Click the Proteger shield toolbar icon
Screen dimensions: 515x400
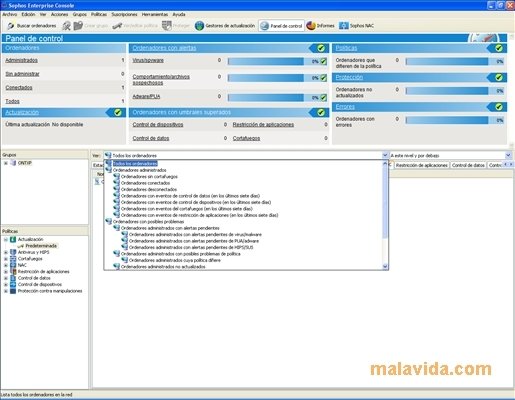pos(167,26)
